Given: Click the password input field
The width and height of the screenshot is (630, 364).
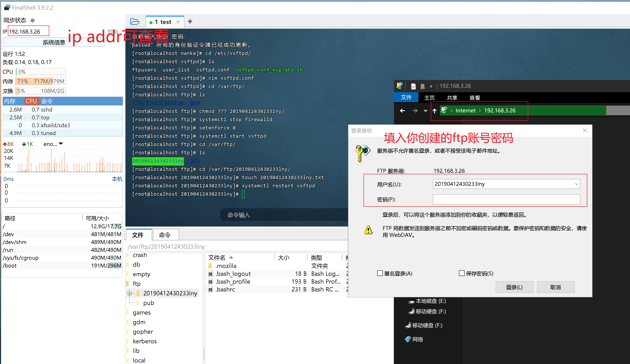Looking at the screenshot, I should tap(506, 199).
